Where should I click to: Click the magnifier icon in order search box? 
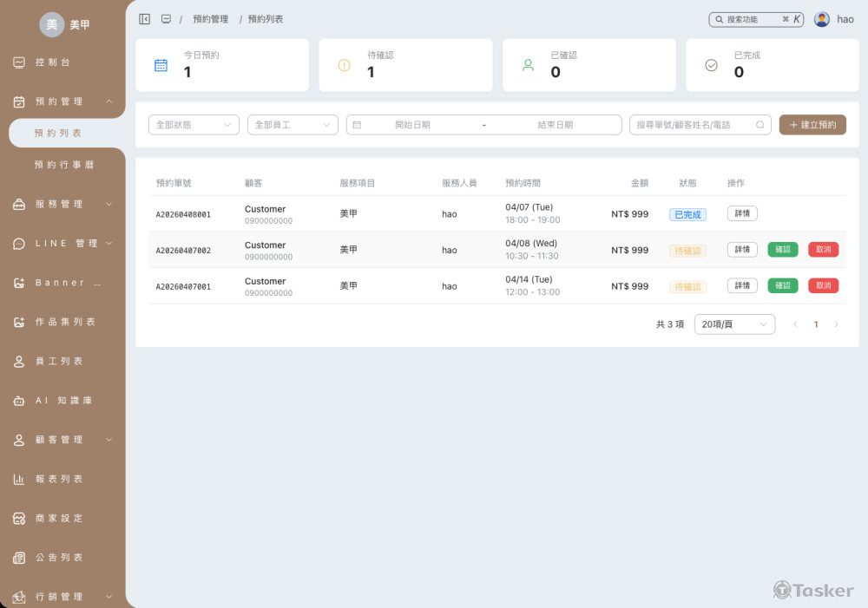click(760, 125)
